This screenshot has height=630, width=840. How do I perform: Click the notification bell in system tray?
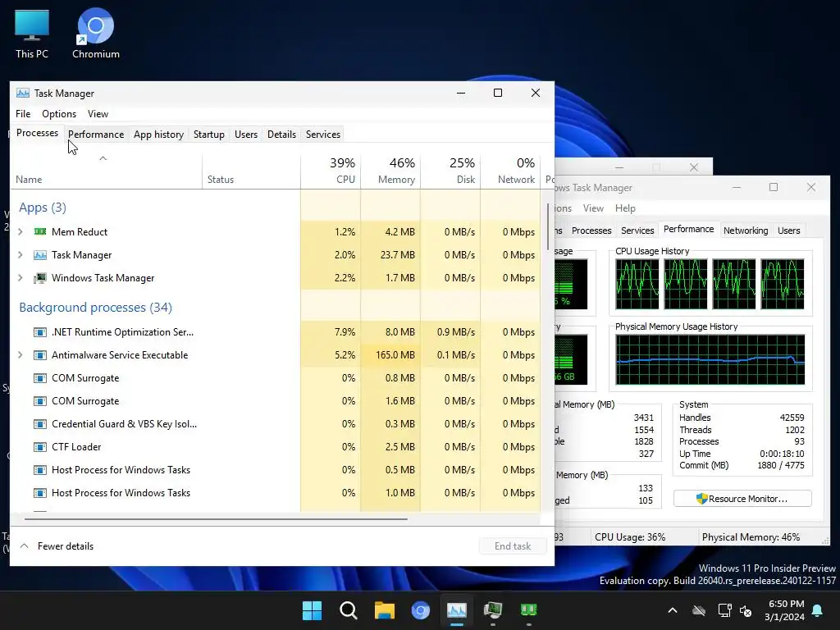[x=818, y=610]
